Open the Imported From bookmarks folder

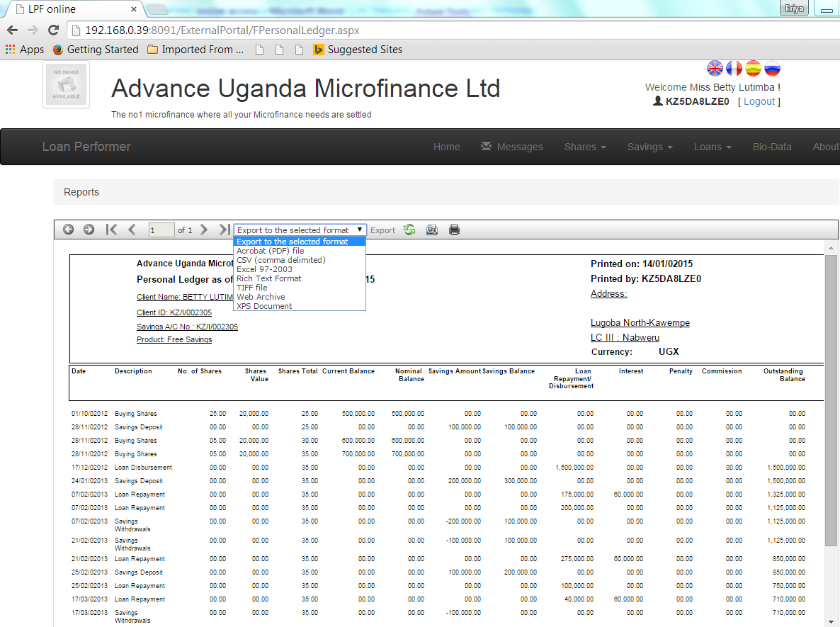pos(195,50)
